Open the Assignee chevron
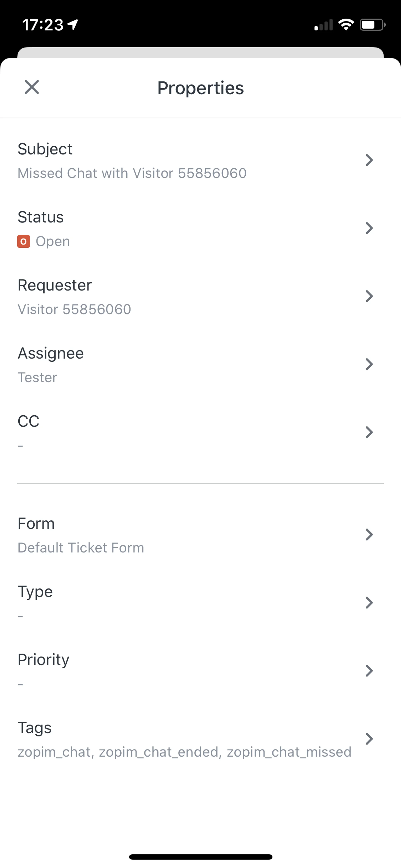The width and height of the screenshot is (401, 868). pos(369,364)
